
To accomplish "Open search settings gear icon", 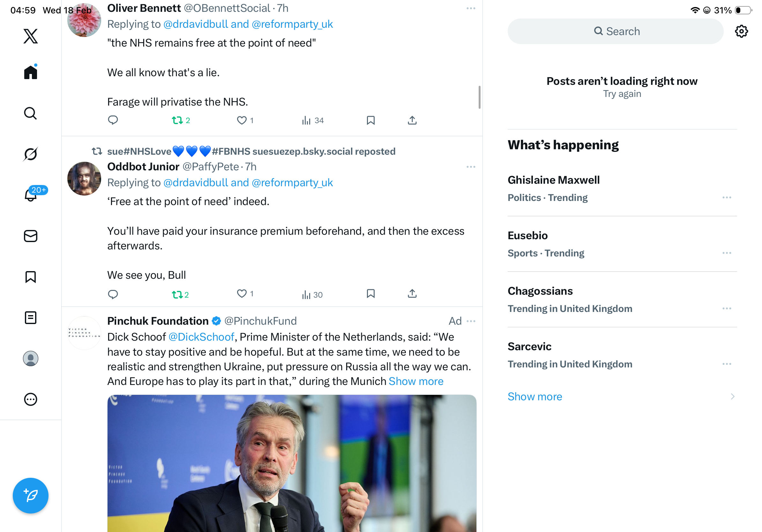I will pyautogui.click(x=741, y=32).
